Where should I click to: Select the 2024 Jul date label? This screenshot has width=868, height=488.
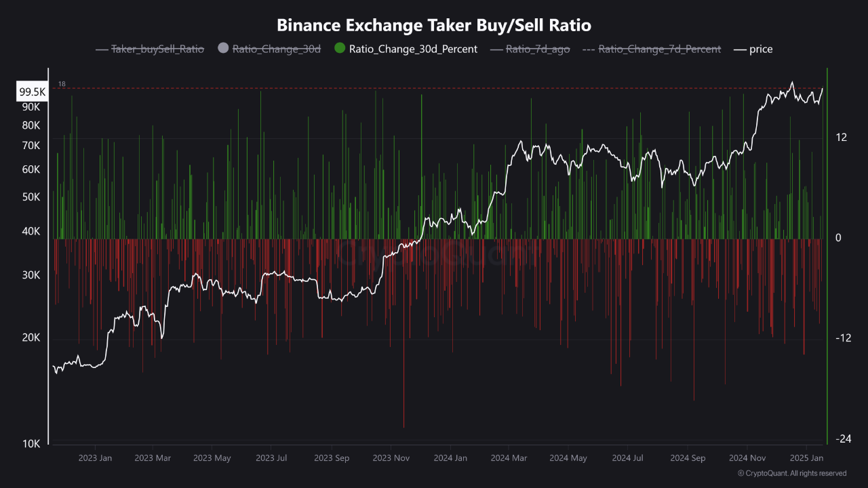[x=628, y=458]
